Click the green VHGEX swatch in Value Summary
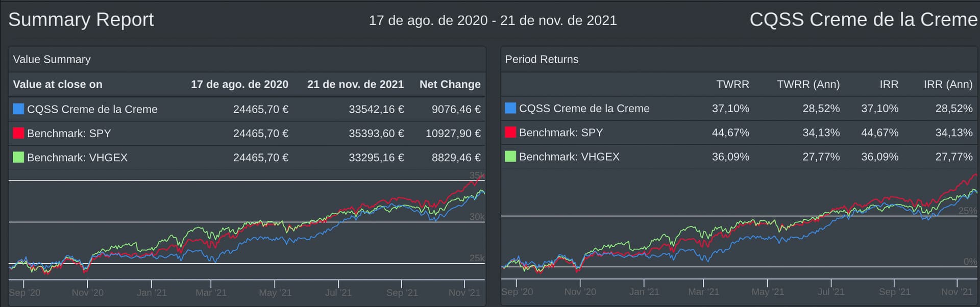Viewport: 980px width, 307px height. (18, 157)
